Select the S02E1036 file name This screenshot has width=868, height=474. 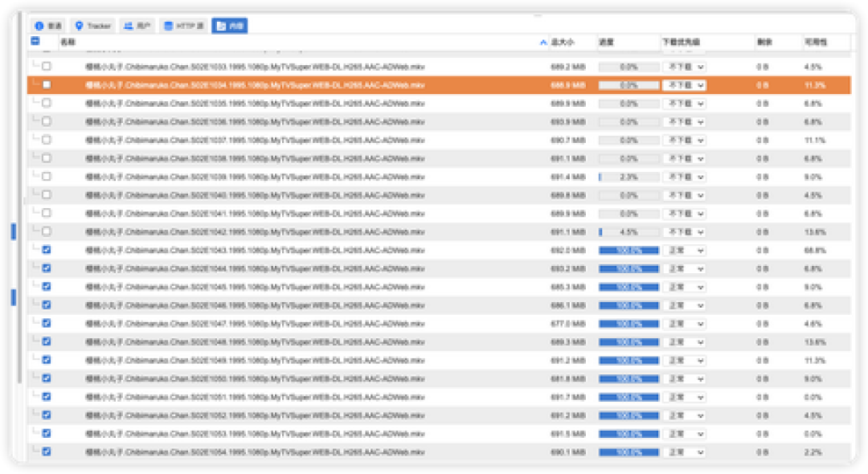coord(256,121)
